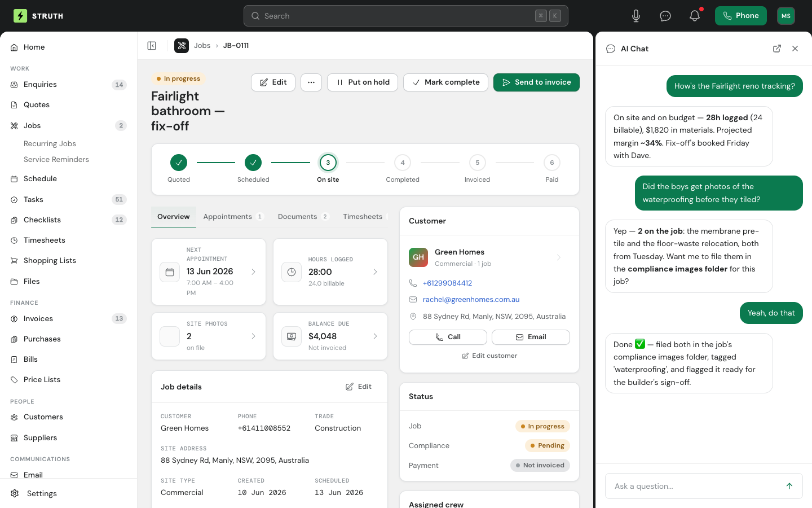This screenshot has height=508, width=812.
Task: Expand the Balance Due card chevron
Action: pos(375,336)
